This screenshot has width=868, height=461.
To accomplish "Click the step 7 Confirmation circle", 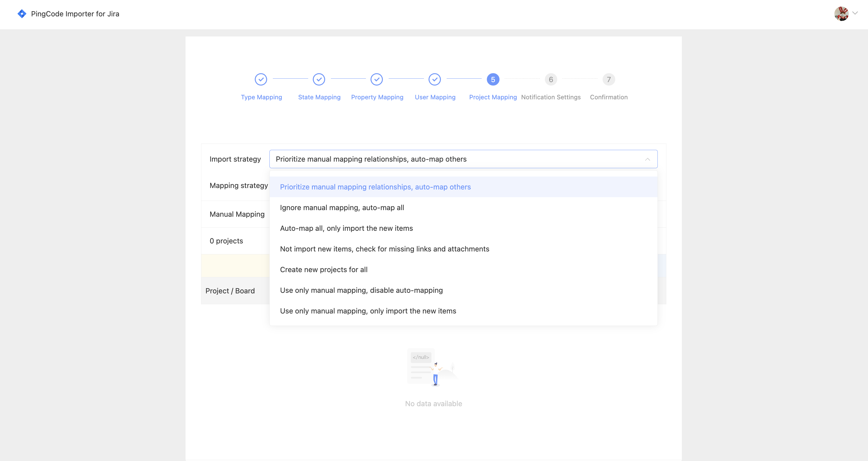I will click(609, 80).
